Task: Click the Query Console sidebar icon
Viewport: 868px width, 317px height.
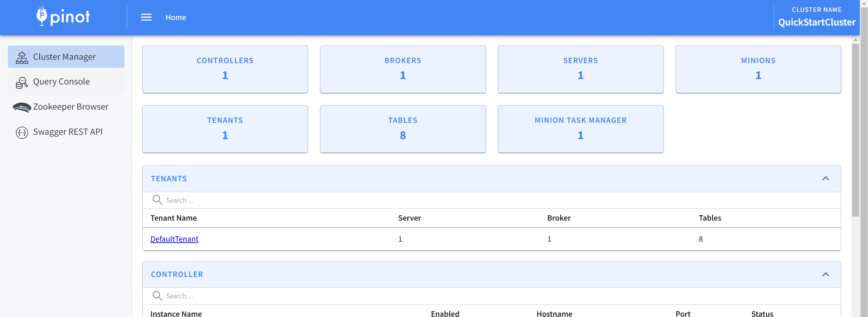Action: [x=22, y=82]
